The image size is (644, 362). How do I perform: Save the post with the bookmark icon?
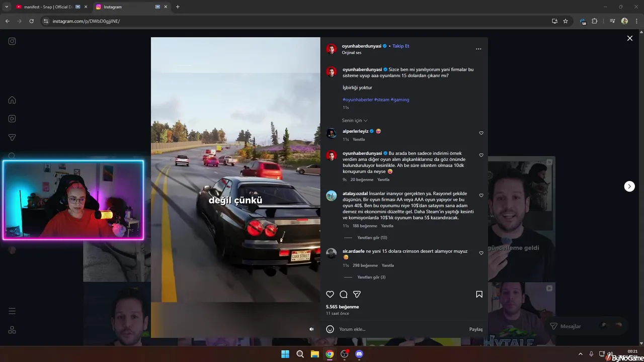(x=479, y=294)
